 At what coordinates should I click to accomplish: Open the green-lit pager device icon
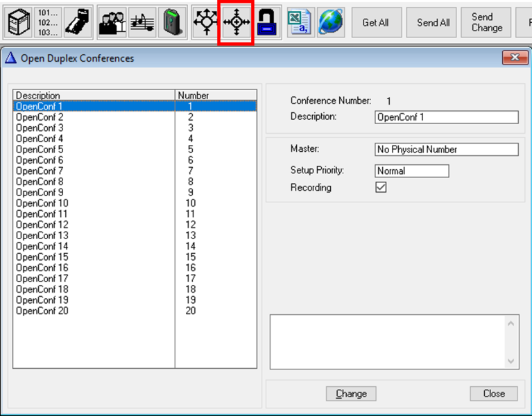(172, 22)
